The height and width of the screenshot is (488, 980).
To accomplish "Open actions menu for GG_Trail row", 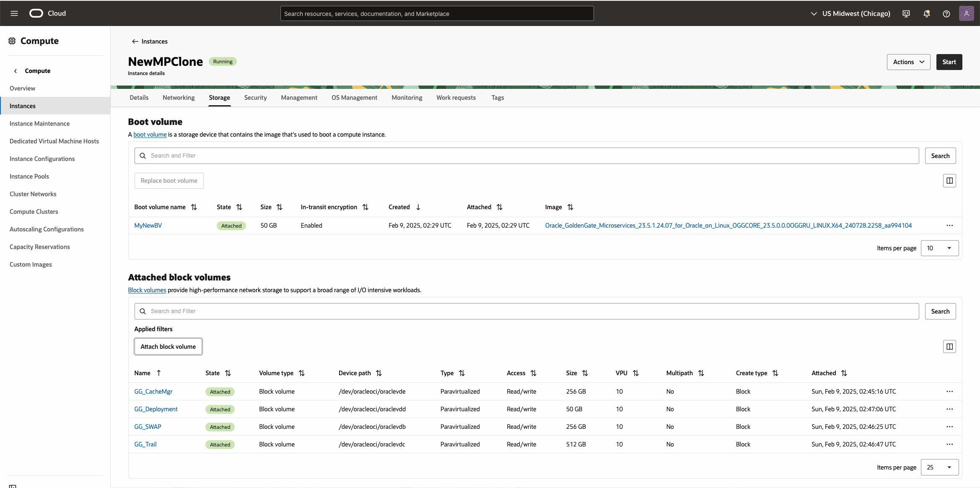I will point(949,444).
